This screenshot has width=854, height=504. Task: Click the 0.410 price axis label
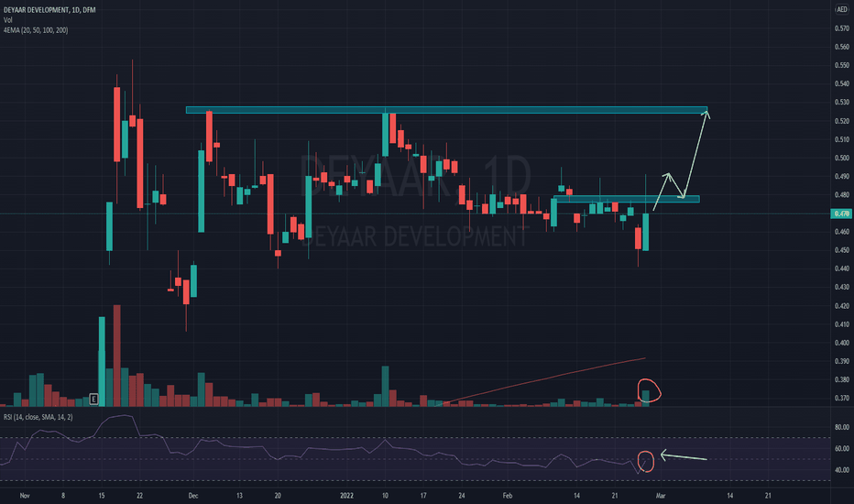[842, 324]
